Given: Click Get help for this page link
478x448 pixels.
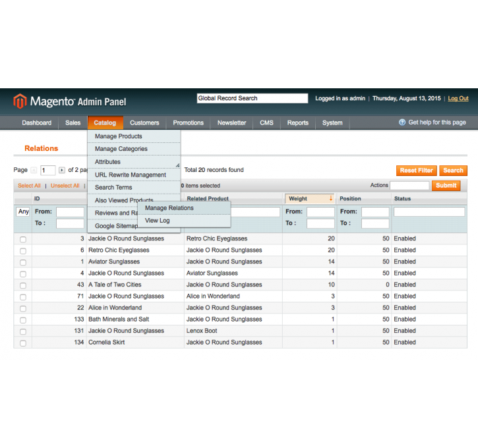Looking at the screenshot, I should coord(437,122).
